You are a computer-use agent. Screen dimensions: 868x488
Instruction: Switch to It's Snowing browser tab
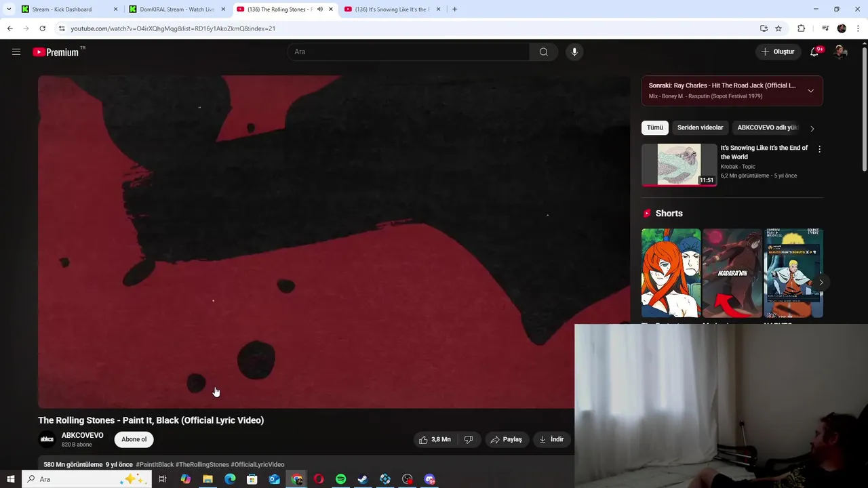[x=391, y=9]
